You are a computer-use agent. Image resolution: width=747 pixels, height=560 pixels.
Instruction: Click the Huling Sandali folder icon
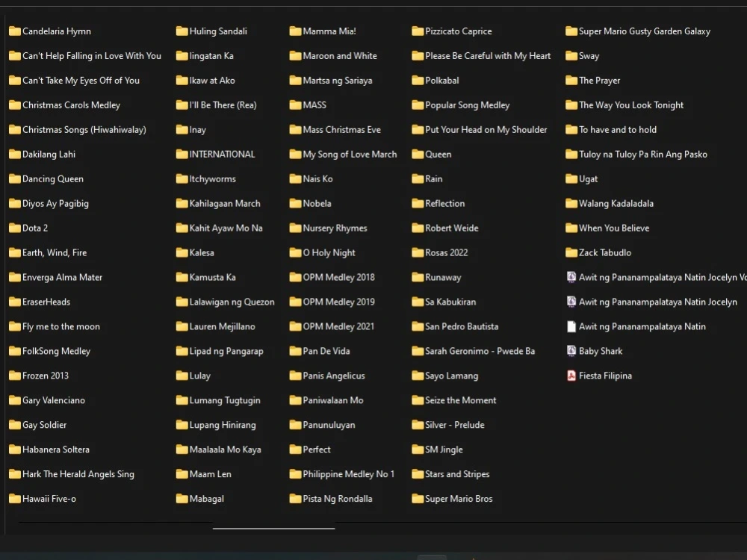pos(182,31)
